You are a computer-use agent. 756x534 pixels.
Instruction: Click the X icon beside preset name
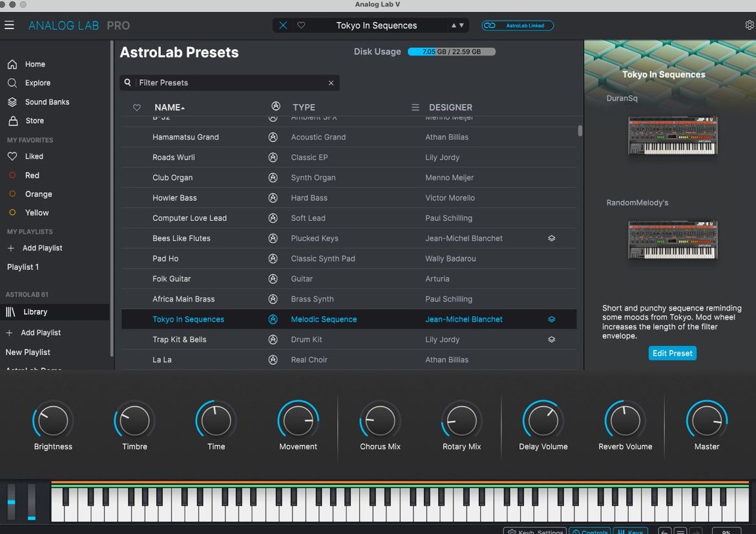pos(283,25)
